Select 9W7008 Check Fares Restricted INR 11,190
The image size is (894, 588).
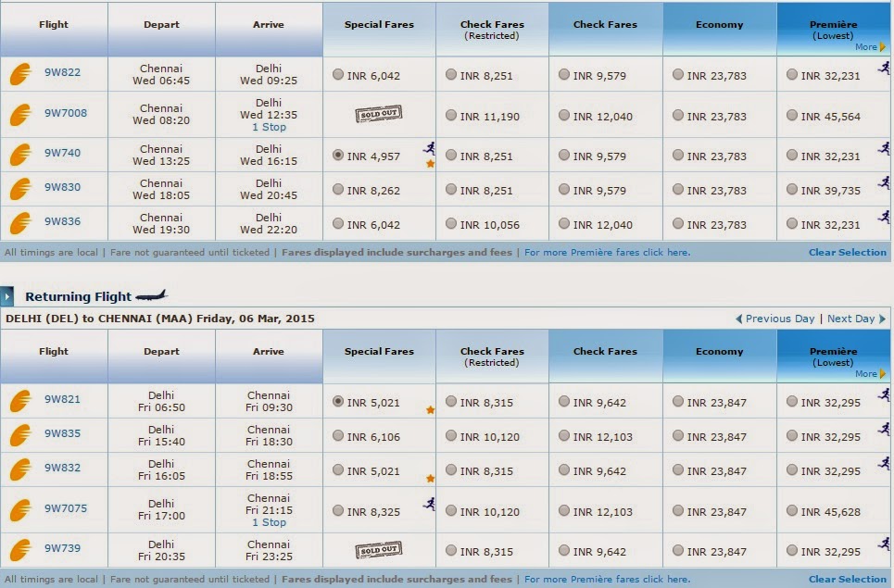pyautogui.click(x=451, y=115)
